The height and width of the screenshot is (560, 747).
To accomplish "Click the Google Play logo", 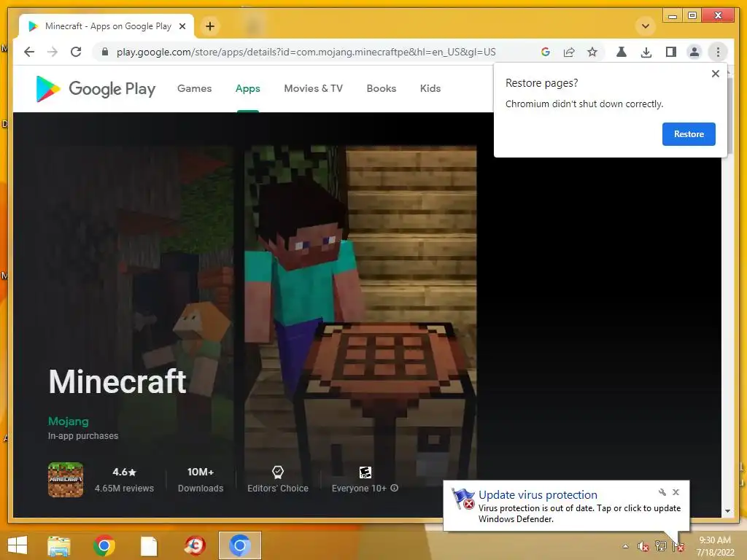I will click(x=96, y=88).
